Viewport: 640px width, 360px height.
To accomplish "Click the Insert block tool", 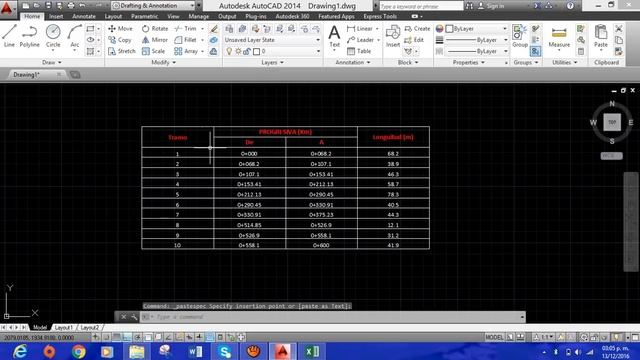I will pyautogui.click(x=393, y=36).
